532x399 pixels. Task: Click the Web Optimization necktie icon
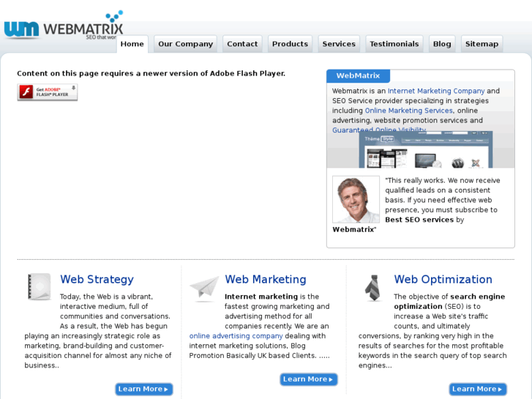point(373,288)
